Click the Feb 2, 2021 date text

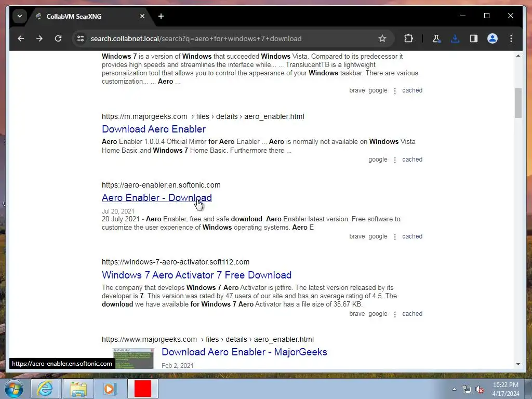178,366
